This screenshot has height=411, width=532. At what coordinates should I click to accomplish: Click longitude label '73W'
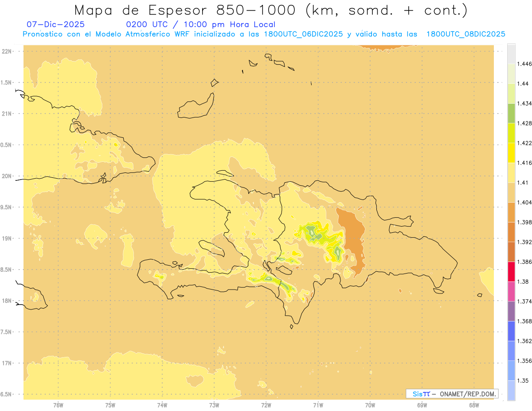pos(214,405)
